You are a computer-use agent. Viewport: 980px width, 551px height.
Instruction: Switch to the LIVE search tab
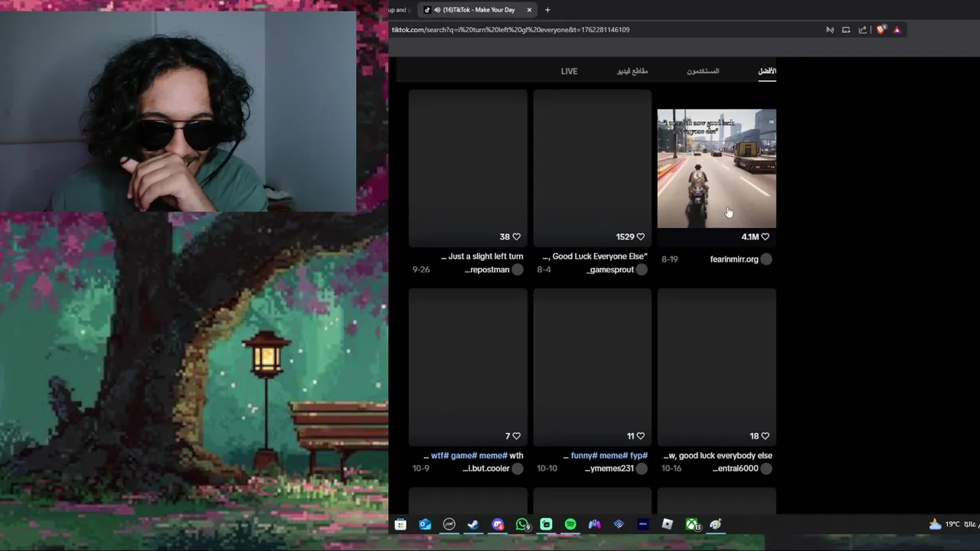[569, 71]
